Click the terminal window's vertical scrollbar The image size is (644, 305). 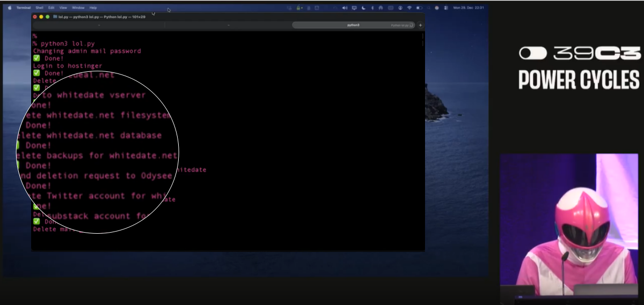423,40
